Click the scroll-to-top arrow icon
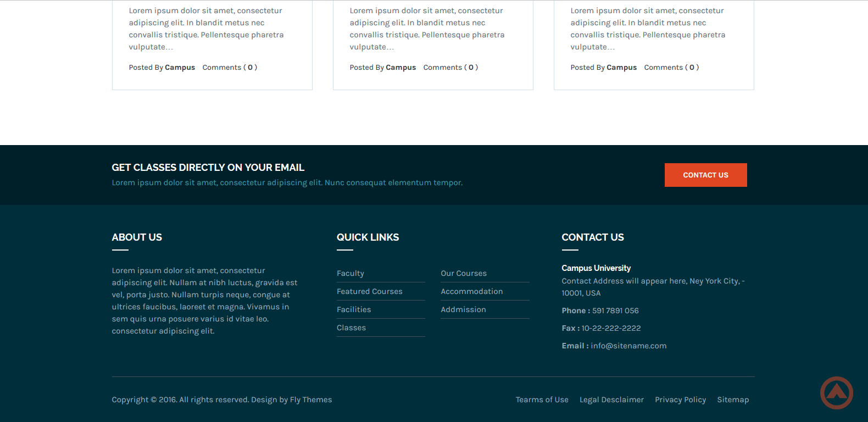 836,392
